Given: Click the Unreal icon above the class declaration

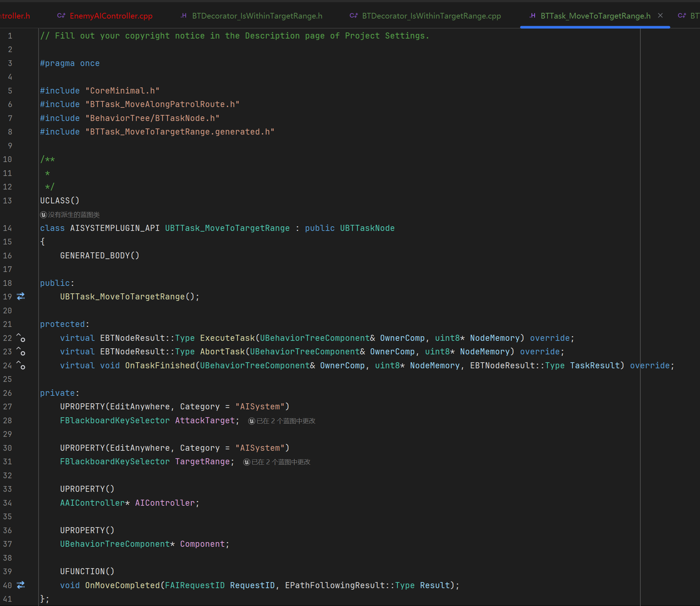Looking at the screenshot, I should pyautogui.click(x=44, y=215).
